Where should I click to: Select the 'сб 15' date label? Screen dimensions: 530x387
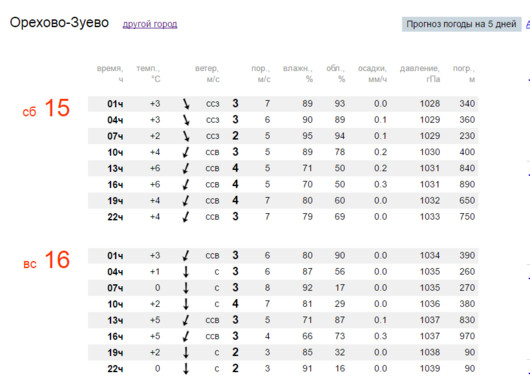point(46,108)
